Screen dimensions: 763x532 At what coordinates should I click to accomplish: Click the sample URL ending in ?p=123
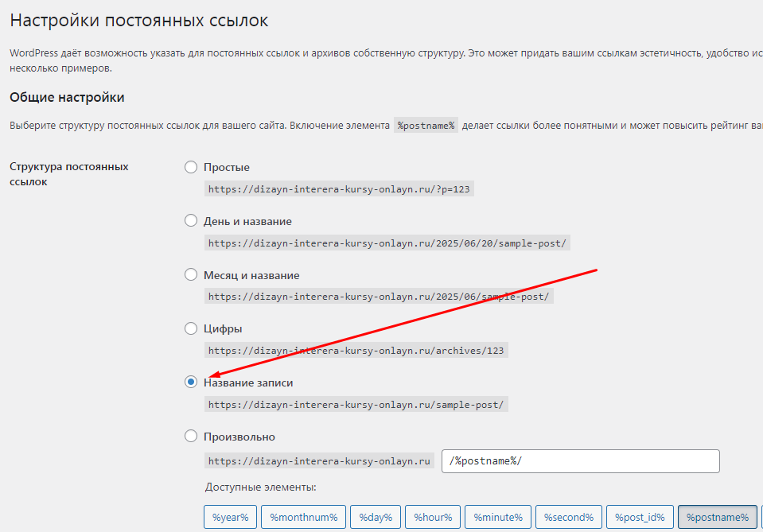tap(341, 189)
